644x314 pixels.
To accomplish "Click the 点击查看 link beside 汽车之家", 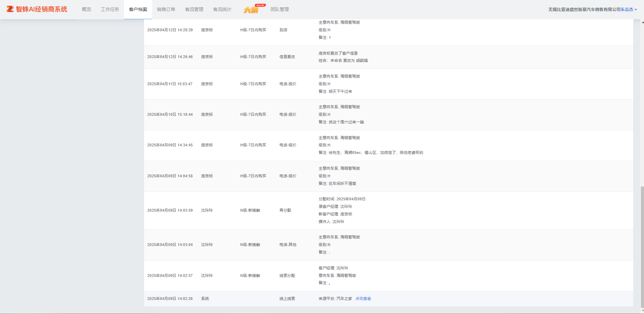I will [363, 299].
